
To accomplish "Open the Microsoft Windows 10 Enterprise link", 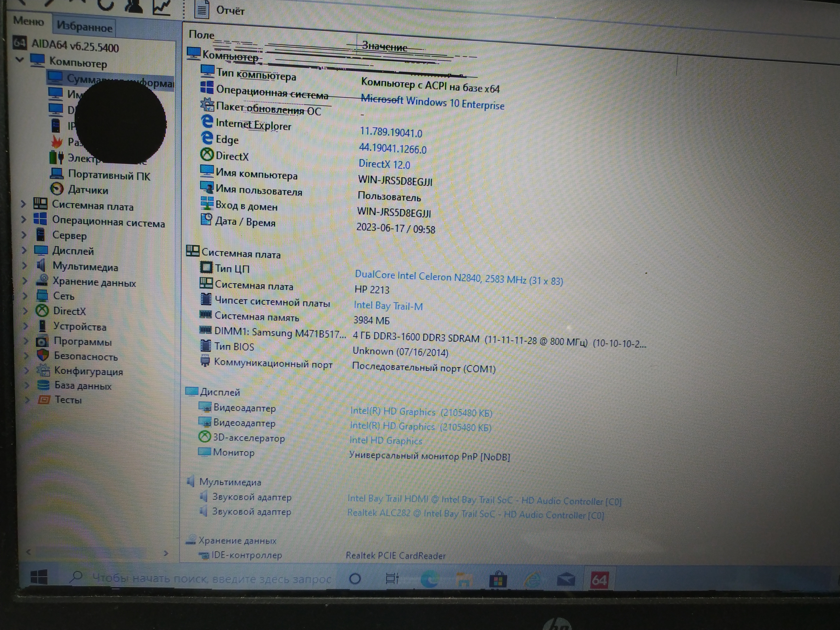I will (x=432, y=102).
